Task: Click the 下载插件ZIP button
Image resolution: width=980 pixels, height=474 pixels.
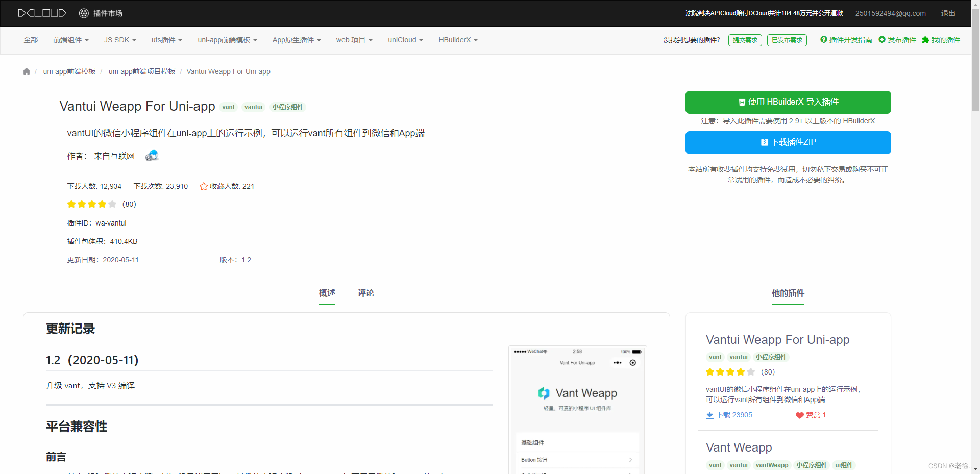Action: click(x=788, y=142)
